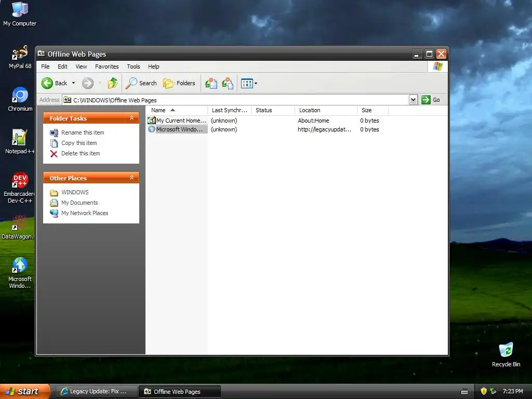This screenshot has height=399, width=532.
Task: Switch to Legacy Update taskbar button
Action: pos(96,392)
